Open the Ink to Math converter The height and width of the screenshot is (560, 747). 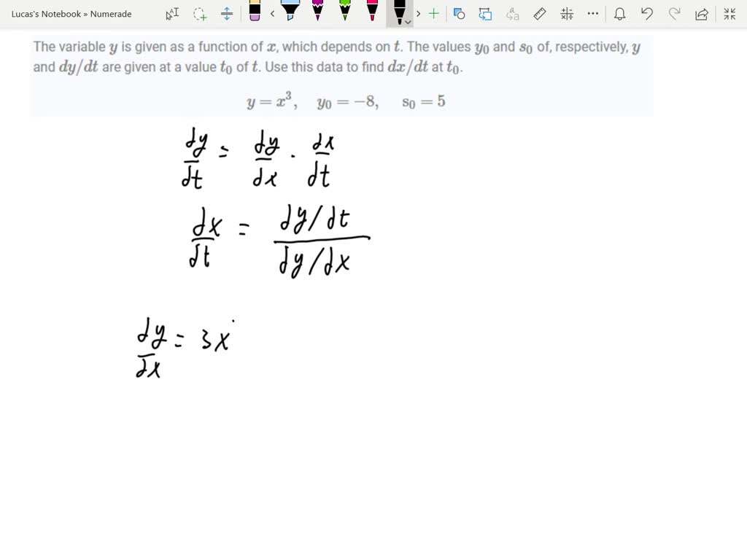(x=567, y=13)
